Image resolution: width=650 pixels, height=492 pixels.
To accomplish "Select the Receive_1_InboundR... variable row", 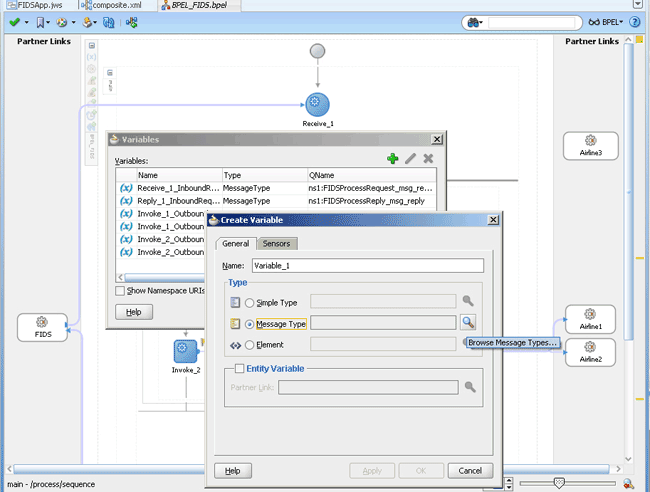I will [276, 188].
